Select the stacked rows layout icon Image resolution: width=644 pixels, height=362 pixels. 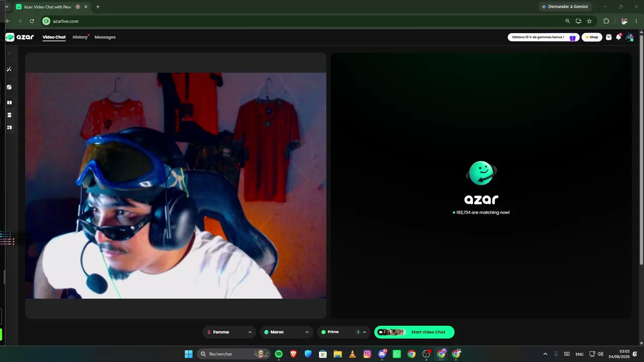(9, 115)
